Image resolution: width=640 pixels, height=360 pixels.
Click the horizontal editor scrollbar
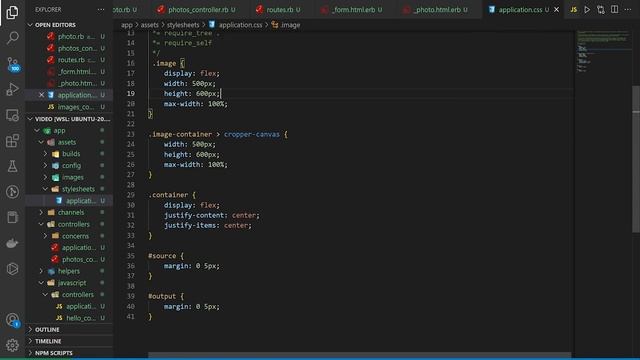coord(359,355)
